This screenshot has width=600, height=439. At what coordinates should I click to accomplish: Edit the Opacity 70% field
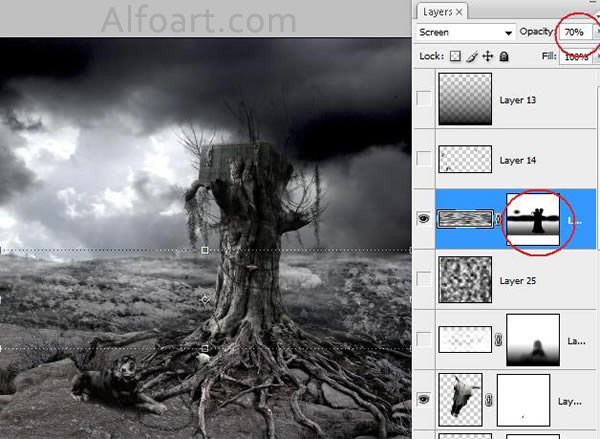coord(575,33)
